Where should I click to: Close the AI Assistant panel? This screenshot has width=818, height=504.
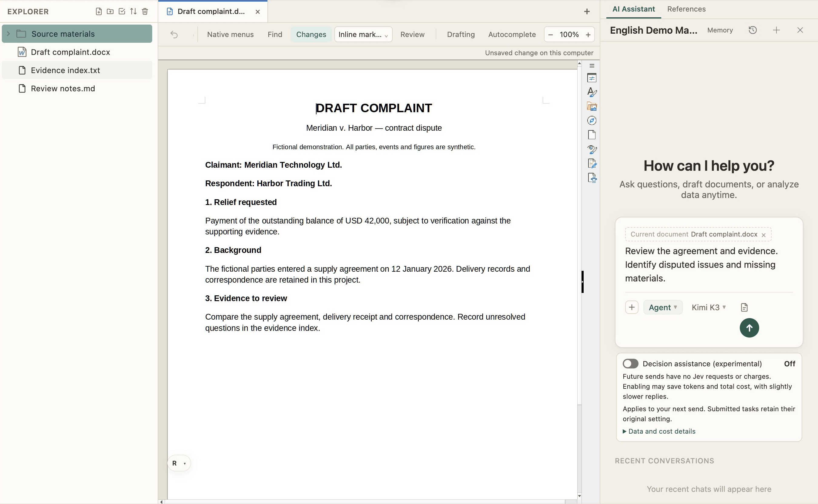[800, 30]
